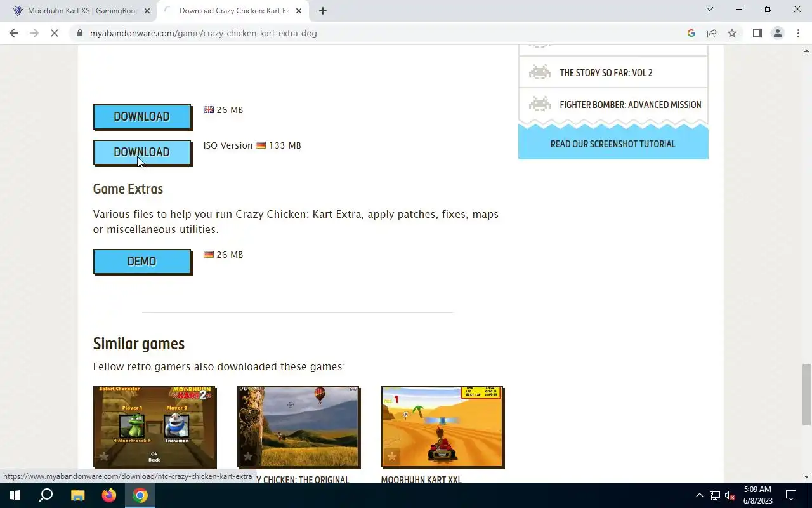Close the Download Crazy Chicken tab
The width and height of the screenshot is (812, 508).
click(x=299, y=11)
